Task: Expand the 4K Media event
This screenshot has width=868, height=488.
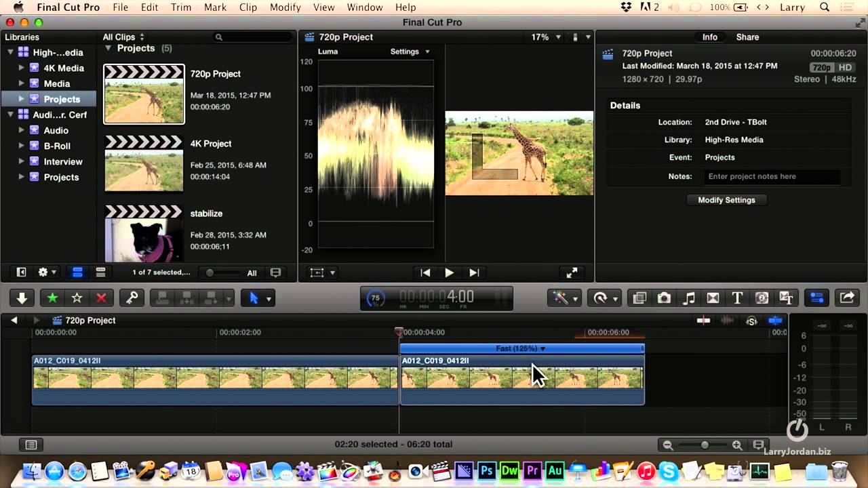Action: tap(21, 68)
